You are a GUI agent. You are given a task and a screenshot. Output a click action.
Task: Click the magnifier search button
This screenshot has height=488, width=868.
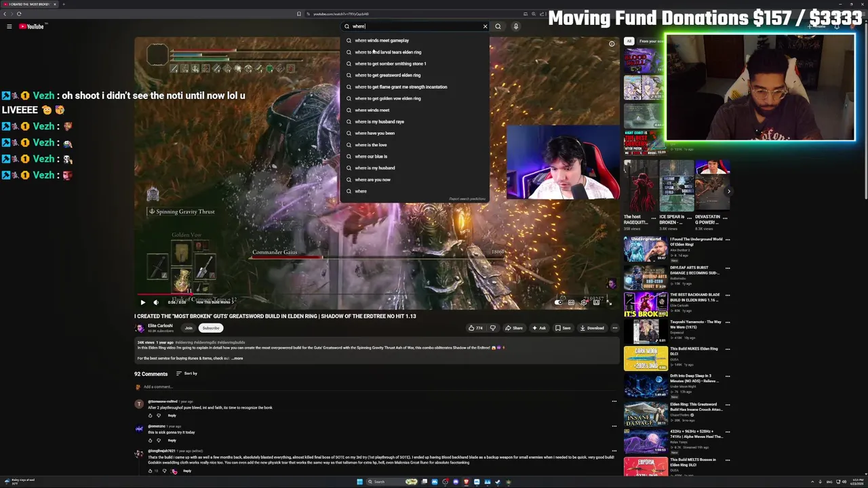point(498,26)
